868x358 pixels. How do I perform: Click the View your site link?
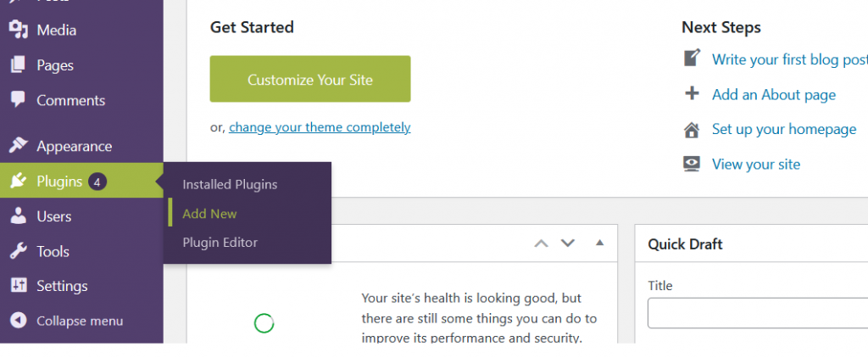click(756, 165)
